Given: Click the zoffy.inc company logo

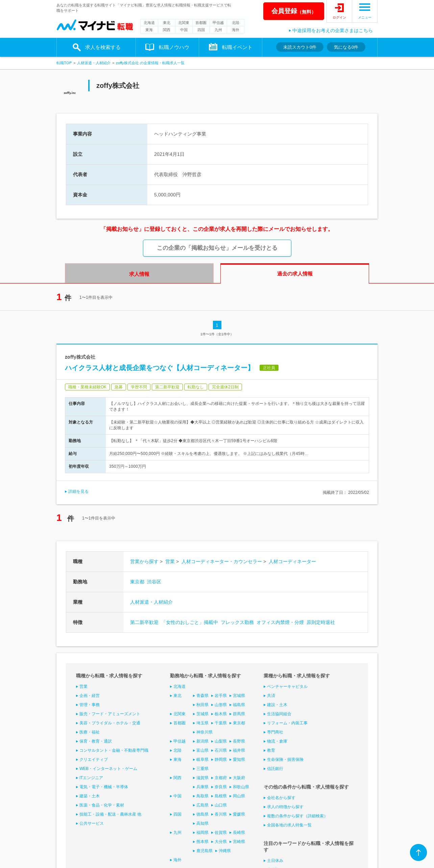Looking at the screenshot, I should [70, 93].
